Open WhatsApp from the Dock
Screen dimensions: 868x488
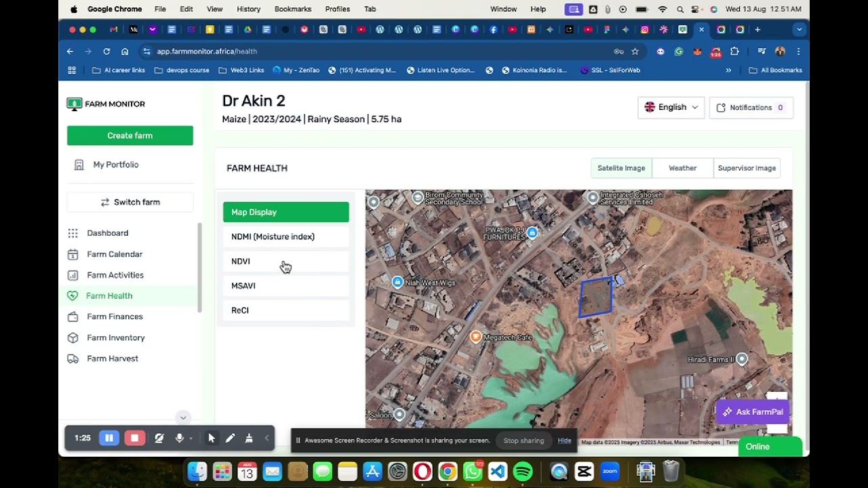473,471
